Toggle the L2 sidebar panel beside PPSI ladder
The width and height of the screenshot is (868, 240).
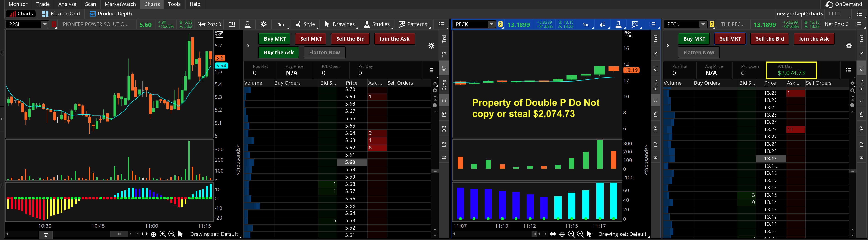[444, 144]
